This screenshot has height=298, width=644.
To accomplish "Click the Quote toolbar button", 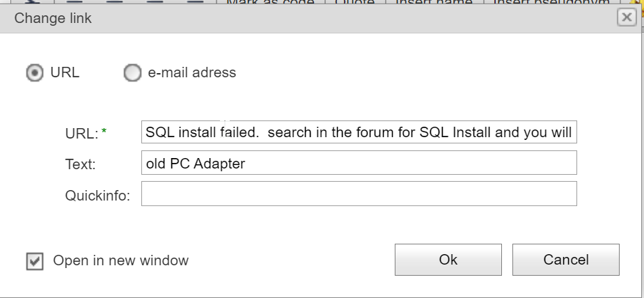I will [x=358, y=3].
